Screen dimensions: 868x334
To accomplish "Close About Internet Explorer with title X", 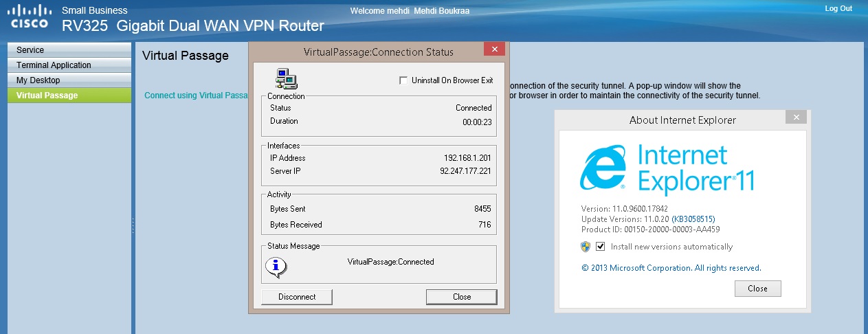I will pyautogui.click(x=796, y=118).
